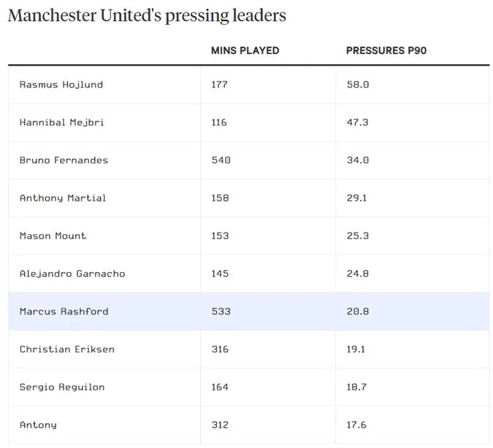Select the Anthony Martial player name
Image resolution: width=493 pixels, height=448 pixels.
[63, 198]
